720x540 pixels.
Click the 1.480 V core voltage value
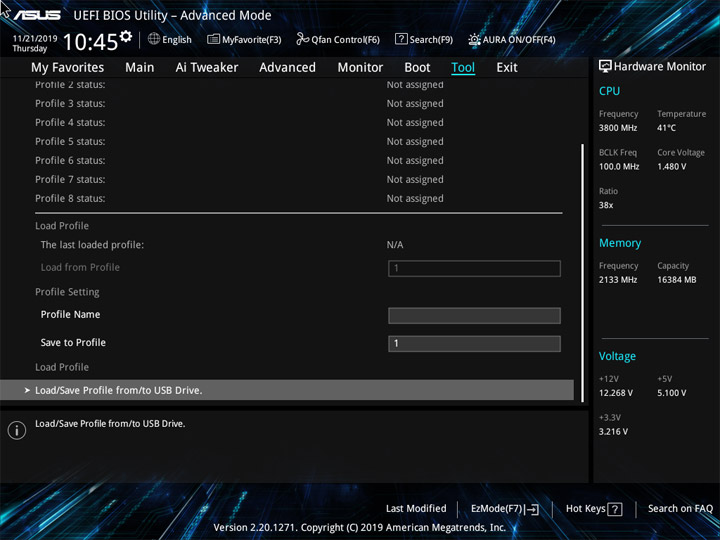672,167
